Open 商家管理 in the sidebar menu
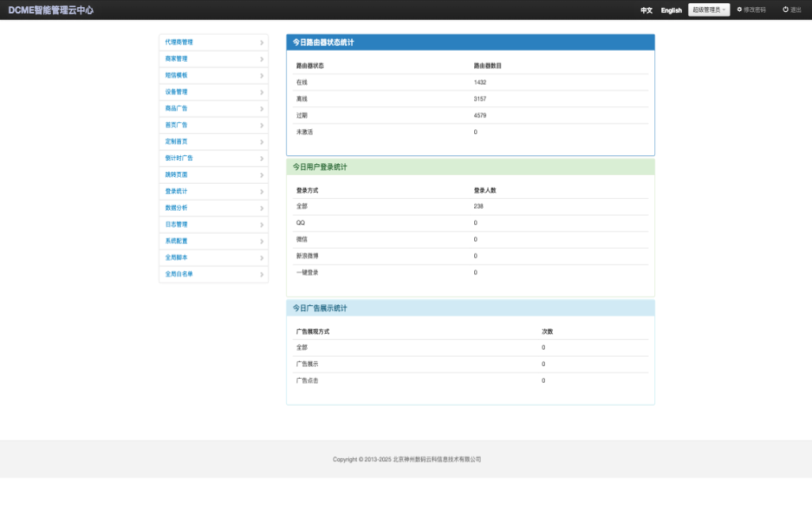The height and width of the screenshot is (512, 812). coord(176,59)
